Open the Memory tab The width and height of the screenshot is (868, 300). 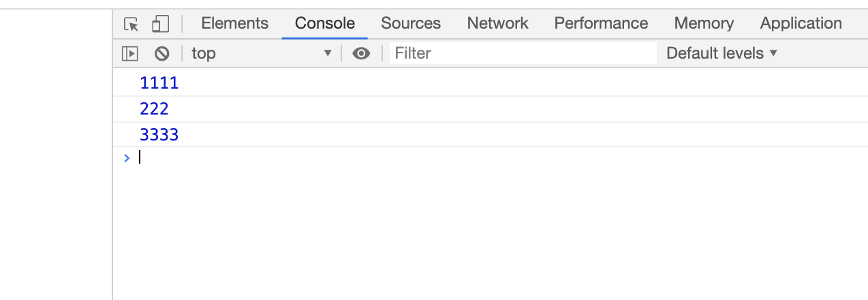click(x=704, y=23)
